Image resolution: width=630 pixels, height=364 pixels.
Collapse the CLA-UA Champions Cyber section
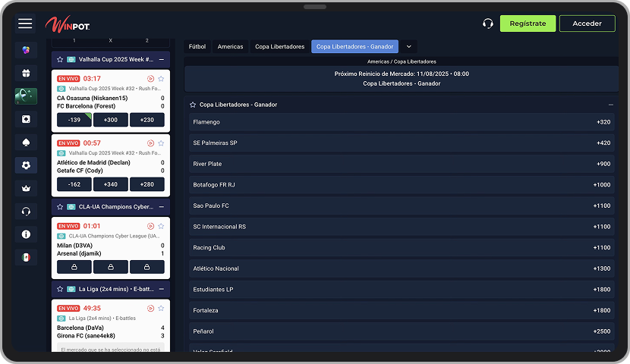tap(162, 207)
